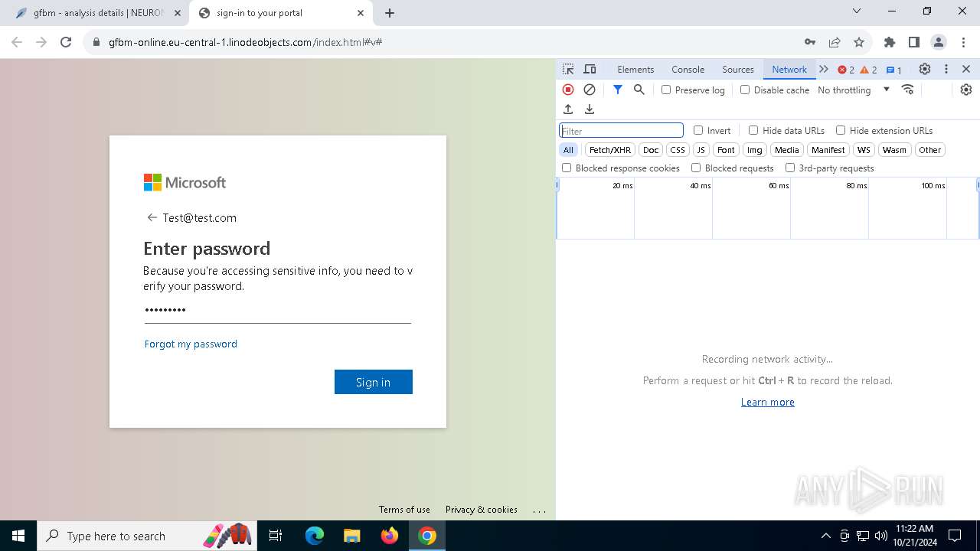Expand more DevTools tabs chevron

(x=824, y=69)
